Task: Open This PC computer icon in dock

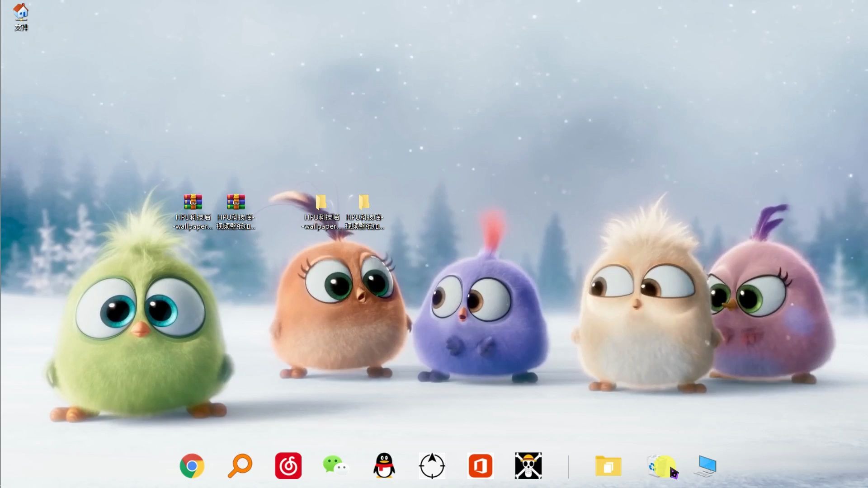Action: click(705, 466)
